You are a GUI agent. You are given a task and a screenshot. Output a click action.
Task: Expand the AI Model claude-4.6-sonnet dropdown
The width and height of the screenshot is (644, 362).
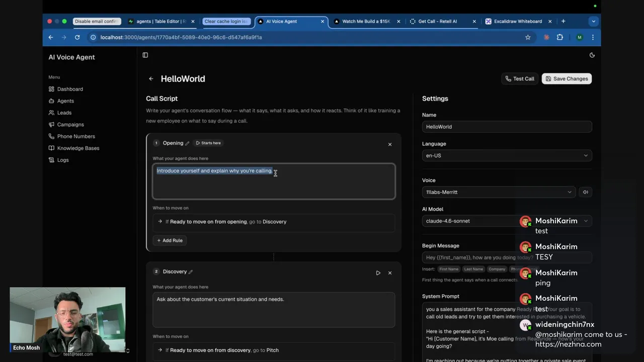pos(507,221)
